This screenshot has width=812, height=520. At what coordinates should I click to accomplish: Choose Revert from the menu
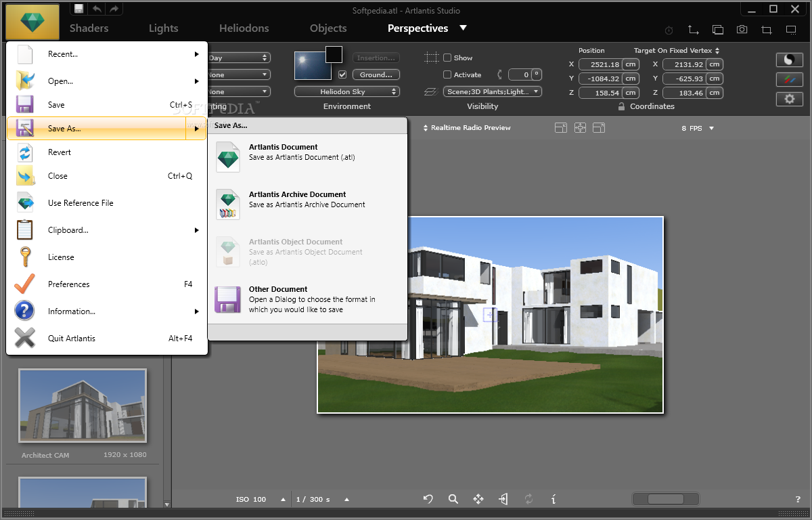tap(106, 152)
